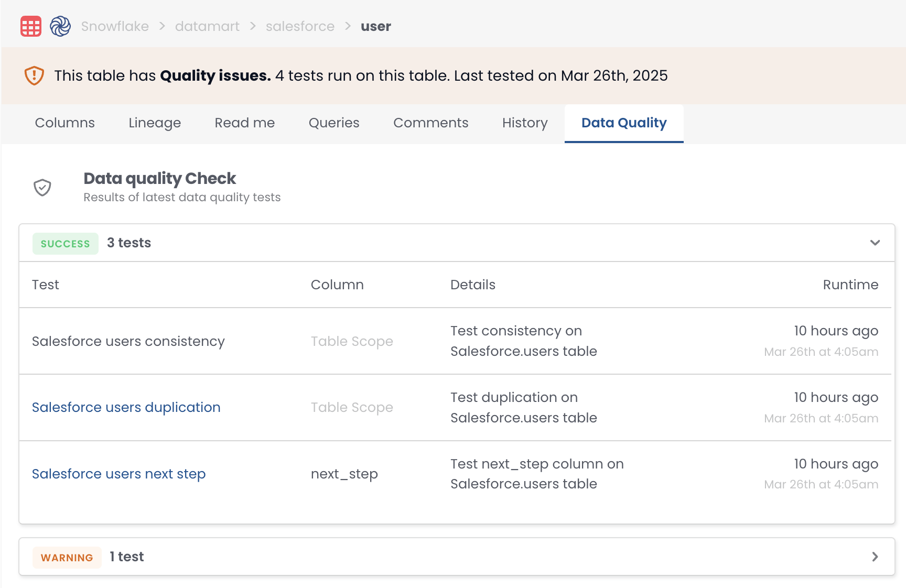Select the Data Quality tab
This screenshot has height=588, width=906.
click(x=624, y=123)
